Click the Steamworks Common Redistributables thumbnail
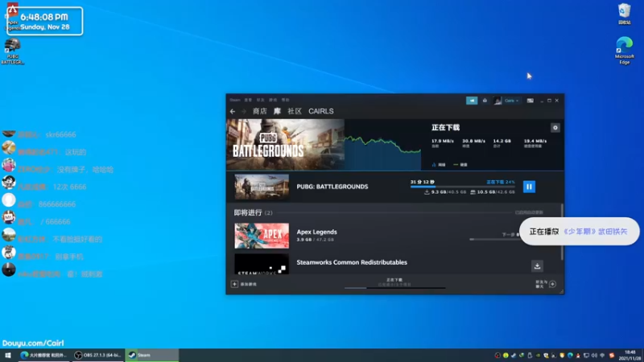 [x=262, y=264]
